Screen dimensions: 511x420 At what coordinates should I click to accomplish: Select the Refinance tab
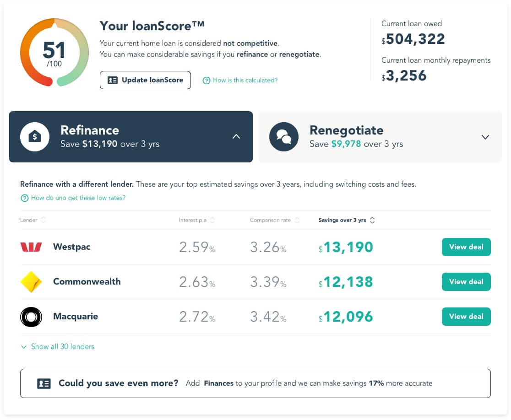[x=131, y=137]
